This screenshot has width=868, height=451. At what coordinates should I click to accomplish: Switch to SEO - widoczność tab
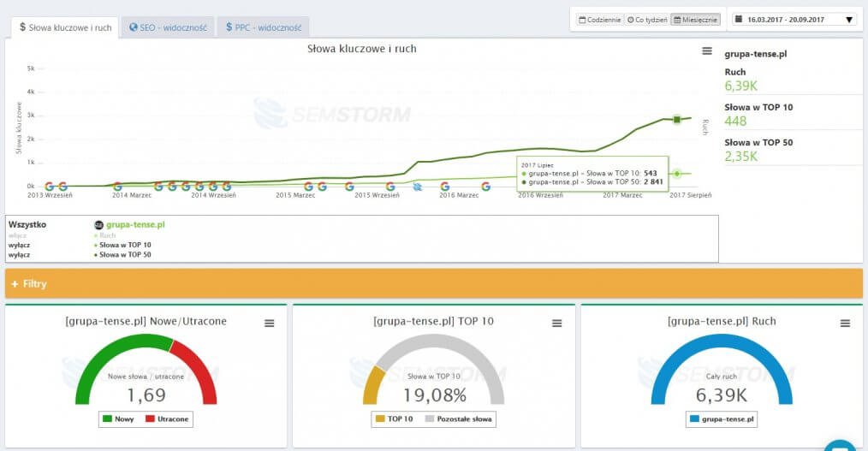pos(168,27)
